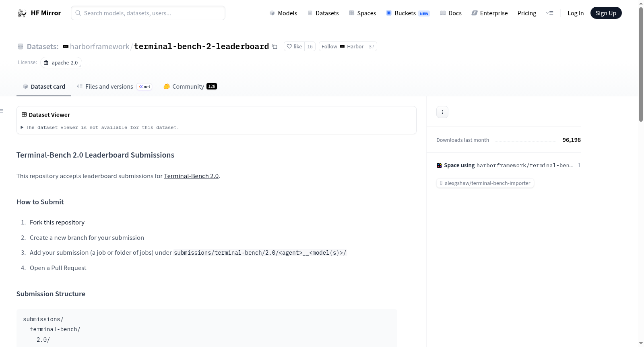
Task: Open Buckets using its blue icon
Action: (389, 13)
